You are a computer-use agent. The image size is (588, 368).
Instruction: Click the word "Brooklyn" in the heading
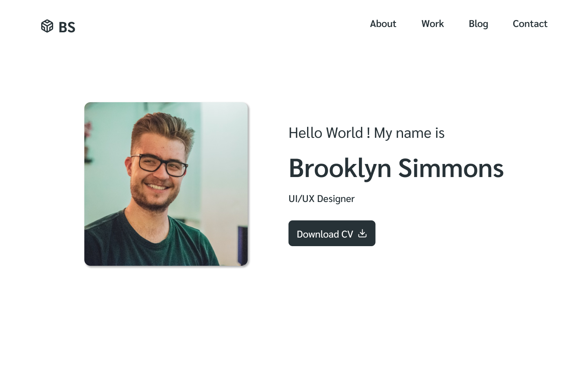[x=340, y=168]
